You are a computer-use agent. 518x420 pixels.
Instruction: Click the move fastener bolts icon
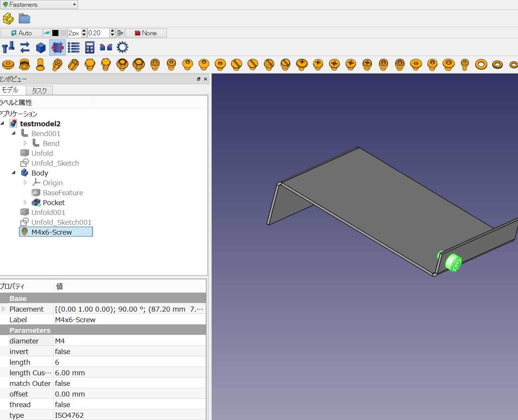click(x=8, y=47)
